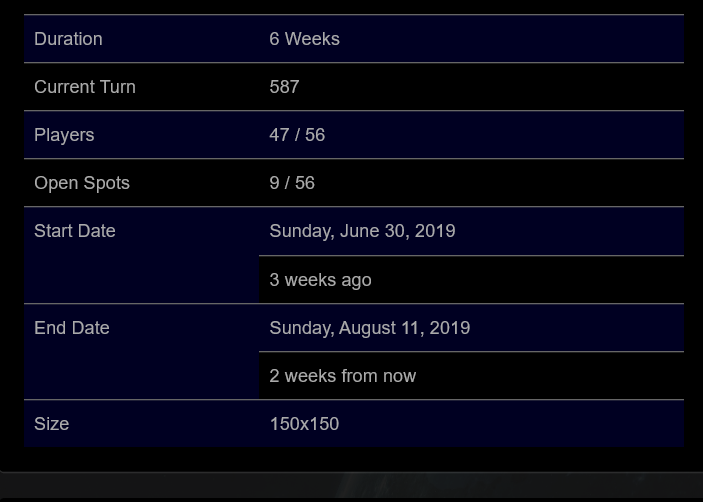703x502 pixels.
Task: Click the Start Date label
Action: 75,231
